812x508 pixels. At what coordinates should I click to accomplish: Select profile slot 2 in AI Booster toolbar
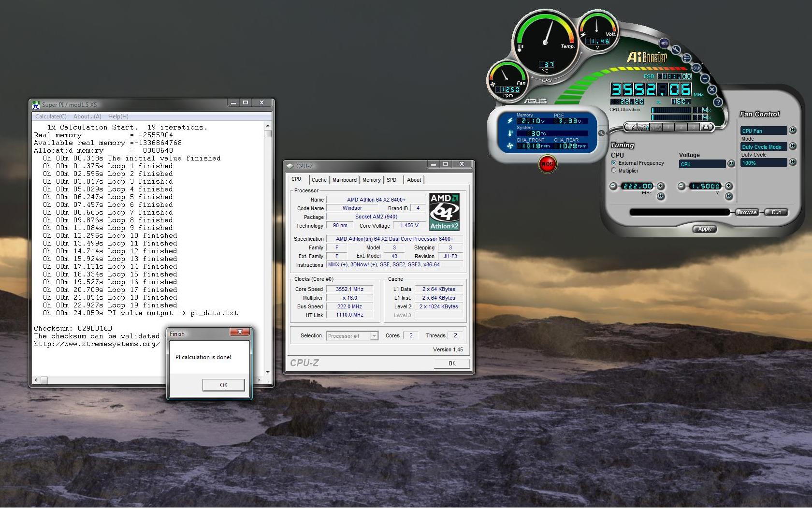coord(681,127)
